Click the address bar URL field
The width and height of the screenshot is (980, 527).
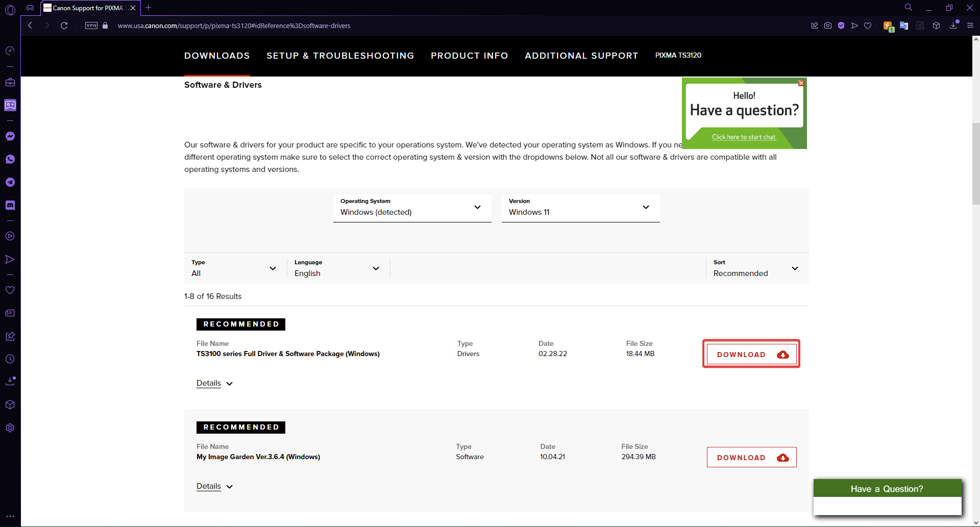tap(234, 26)
